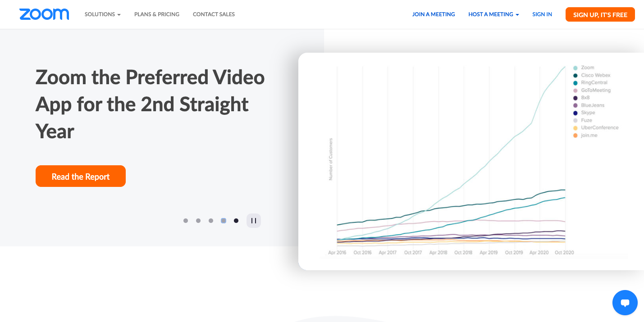Viewport: 644px width, 322px height.
Task: Click the Apr 2018 axis label
Action: pyautogui.click(x=438, y=253)
